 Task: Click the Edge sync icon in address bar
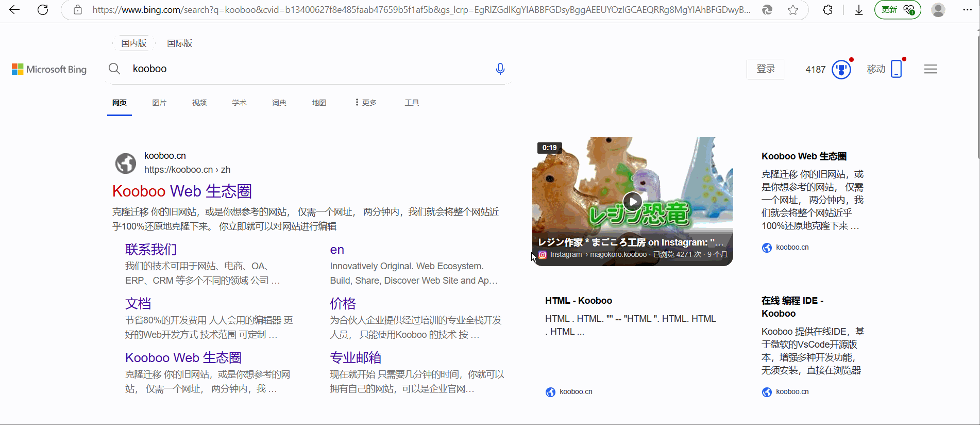pyautogui.click(x=767, y=10)
